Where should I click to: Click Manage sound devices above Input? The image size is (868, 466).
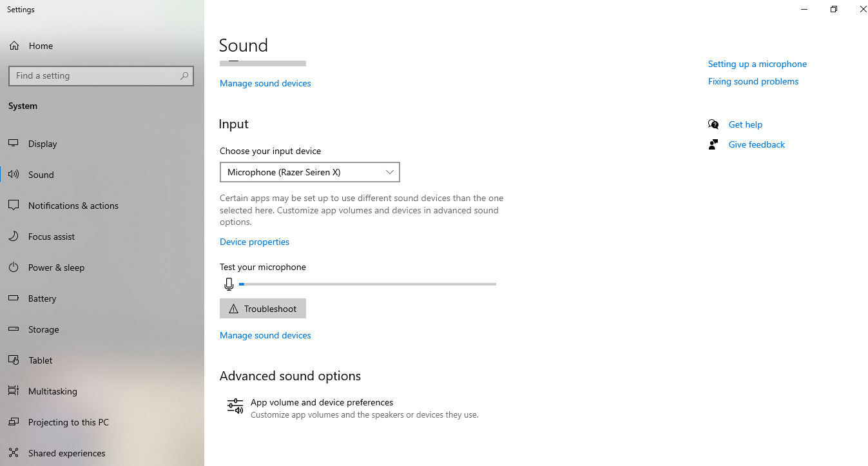(265, 83)
